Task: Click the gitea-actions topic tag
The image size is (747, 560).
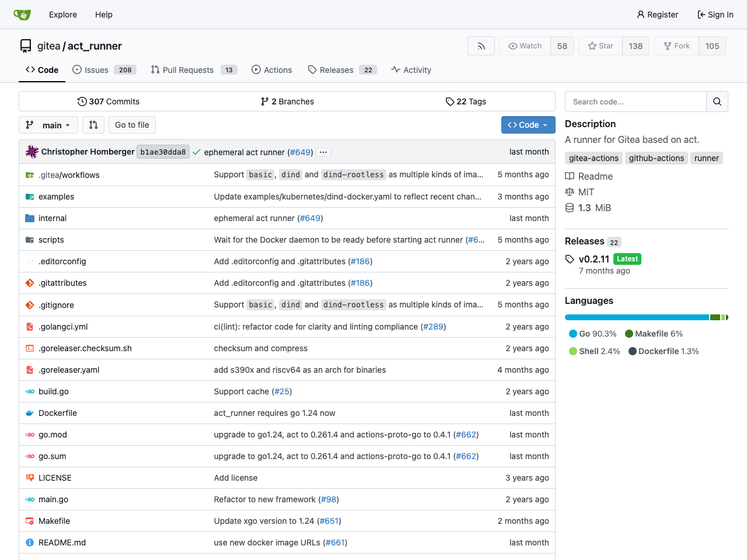Action: 594,158
